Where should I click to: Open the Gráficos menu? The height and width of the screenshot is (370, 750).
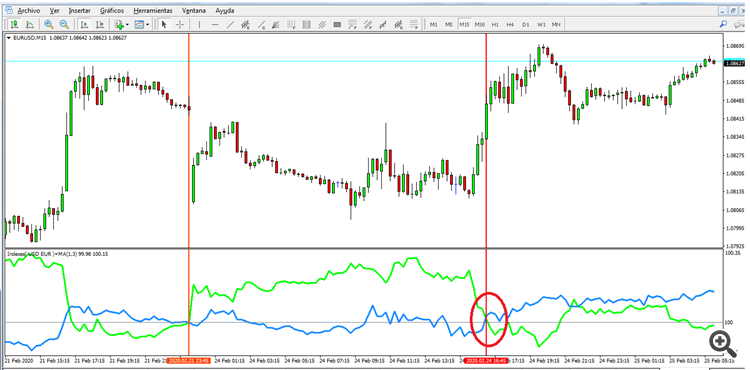pos(112,10)
